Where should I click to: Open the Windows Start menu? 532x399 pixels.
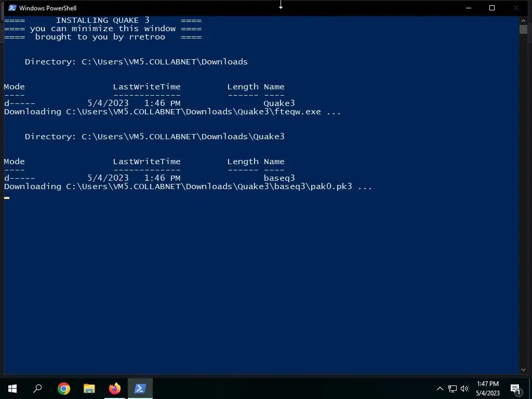(12, 389)
